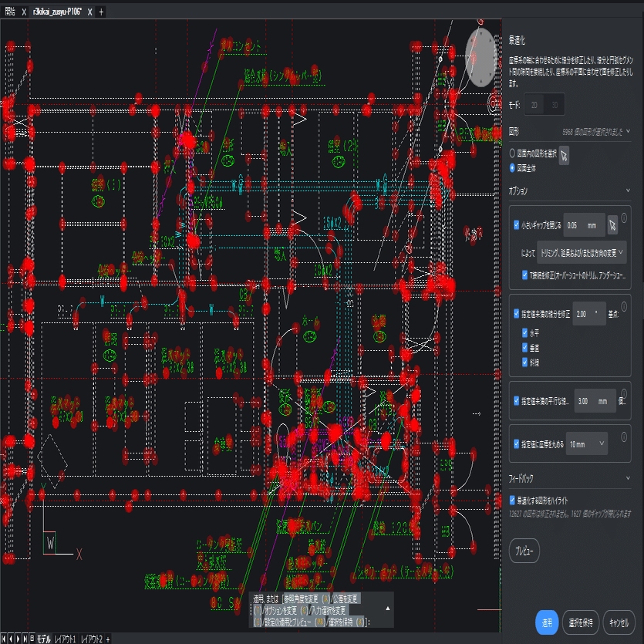Viewport: 644px width, 644px height.
Task: Open info icon for small gap option
Action: point(624,218)
